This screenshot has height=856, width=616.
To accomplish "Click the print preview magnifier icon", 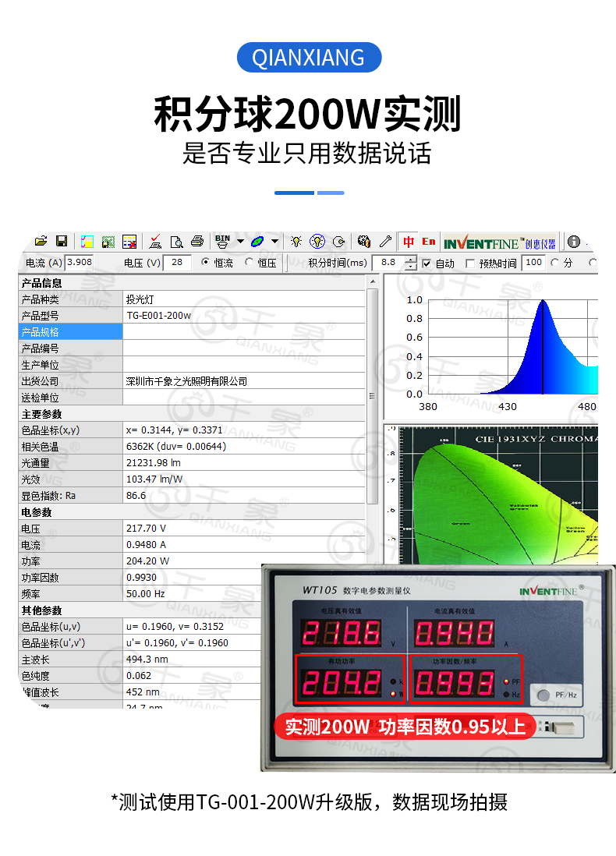I will 177,242.
